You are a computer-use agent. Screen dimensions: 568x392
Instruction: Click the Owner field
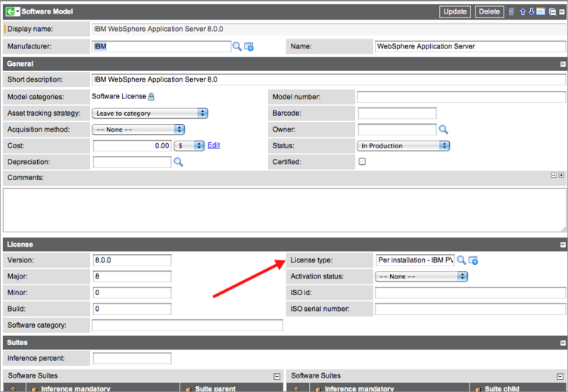pyautogui.click(x=398, y=129)
